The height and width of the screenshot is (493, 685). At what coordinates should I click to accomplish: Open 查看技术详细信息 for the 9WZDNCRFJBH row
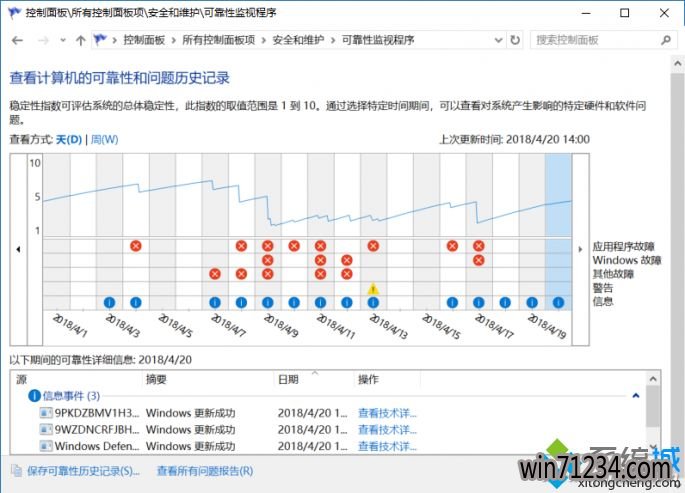pyautogui.click(x=387, y=429)
